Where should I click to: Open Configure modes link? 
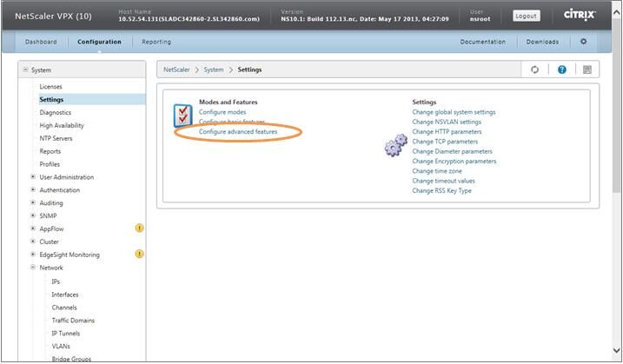coord(222,112)
